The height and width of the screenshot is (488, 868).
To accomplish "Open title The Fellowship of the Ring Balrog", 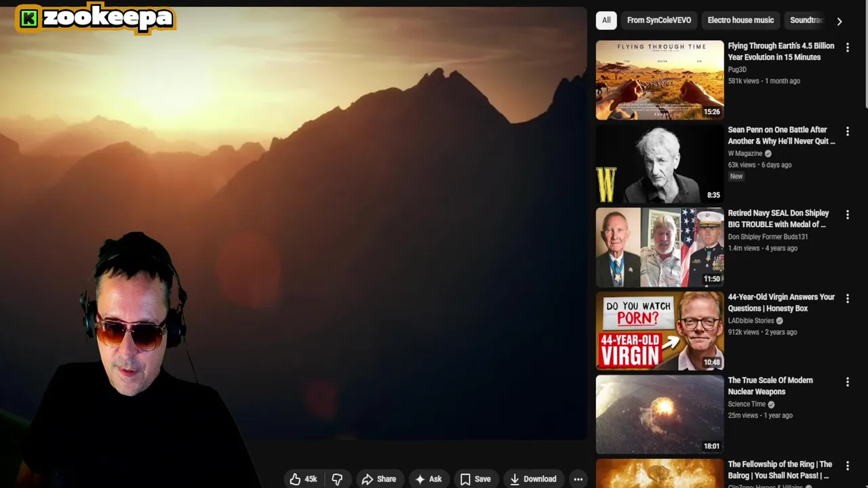I will [780, 470].
